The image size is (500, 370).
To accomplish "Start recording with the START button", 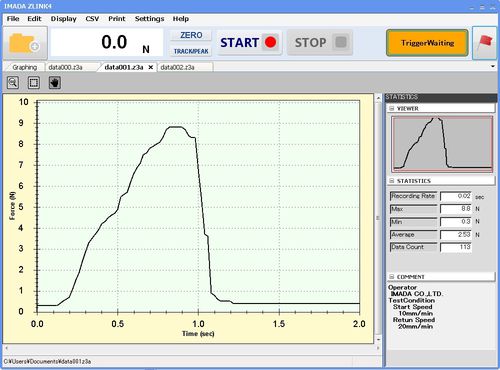I will [249, 43].
